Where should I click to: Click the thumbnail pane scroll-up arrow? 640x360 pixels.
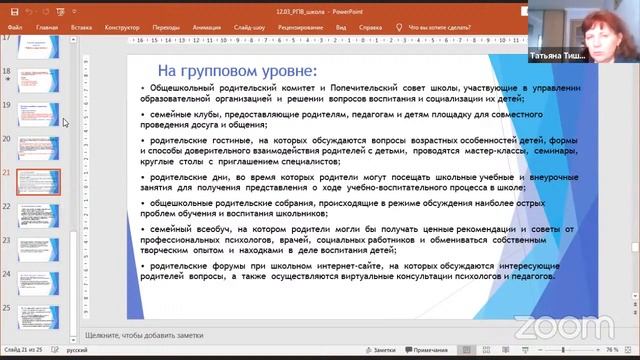coord(73,40)
